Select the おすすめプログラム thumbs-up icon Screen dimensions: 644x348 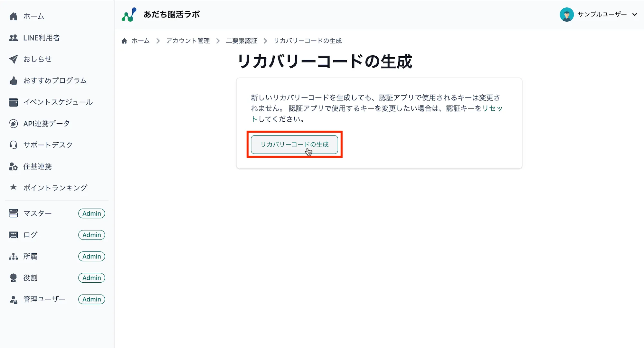(x=14, y=81)
